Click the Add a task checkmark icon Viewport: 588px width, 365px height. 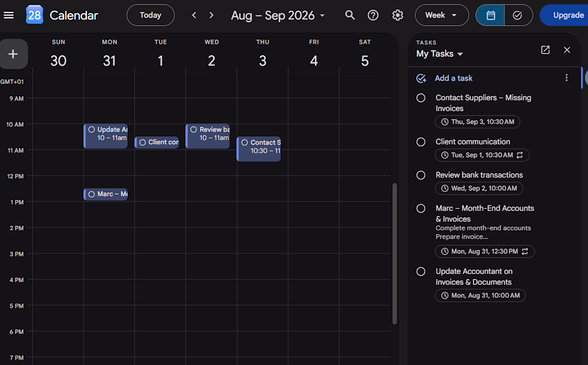coord(421,78)
